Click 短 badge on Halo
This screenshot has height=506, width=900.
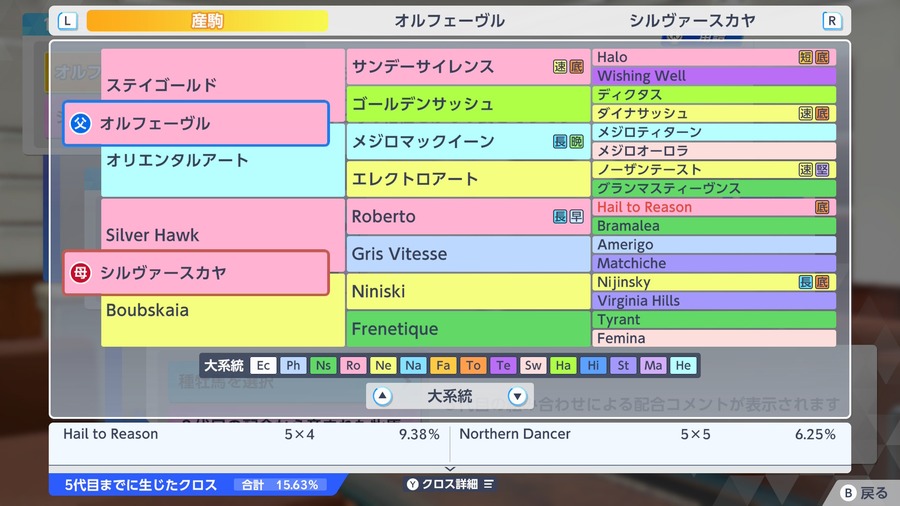tap(805, 57)
